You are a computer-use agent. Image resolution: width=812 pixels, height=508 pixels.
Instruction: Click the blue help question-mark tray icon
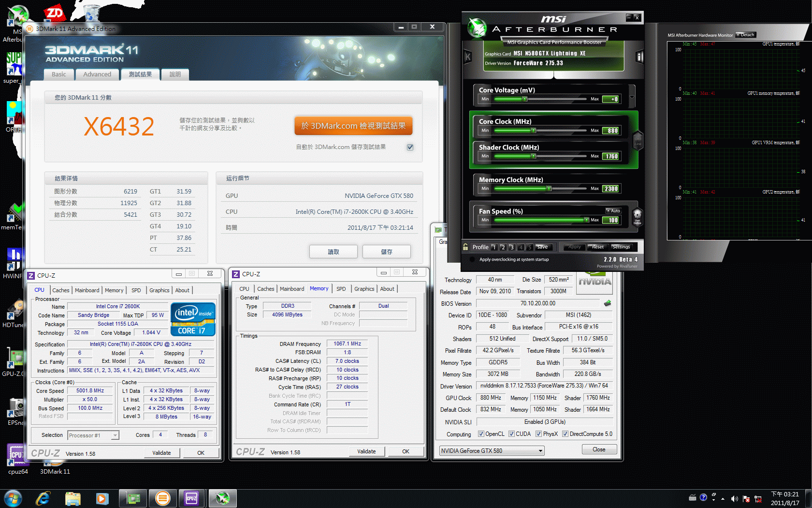coord(703,497)
